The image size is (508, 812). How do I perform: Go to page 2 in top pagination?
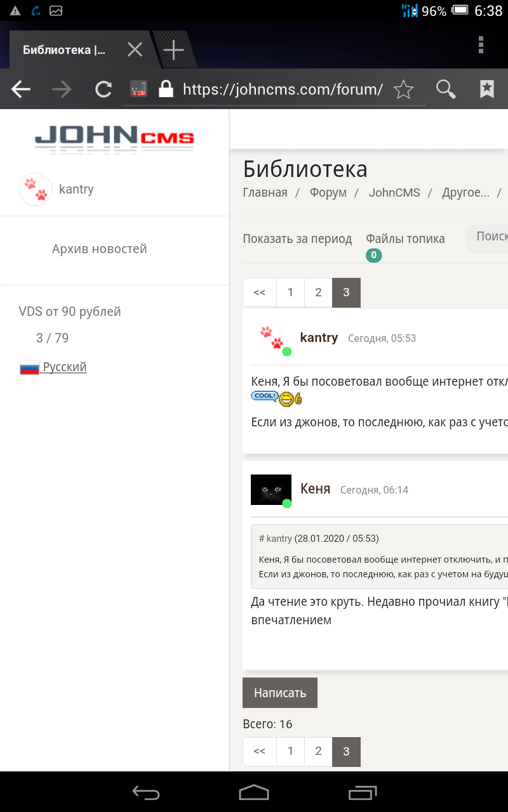coord(318,292)
